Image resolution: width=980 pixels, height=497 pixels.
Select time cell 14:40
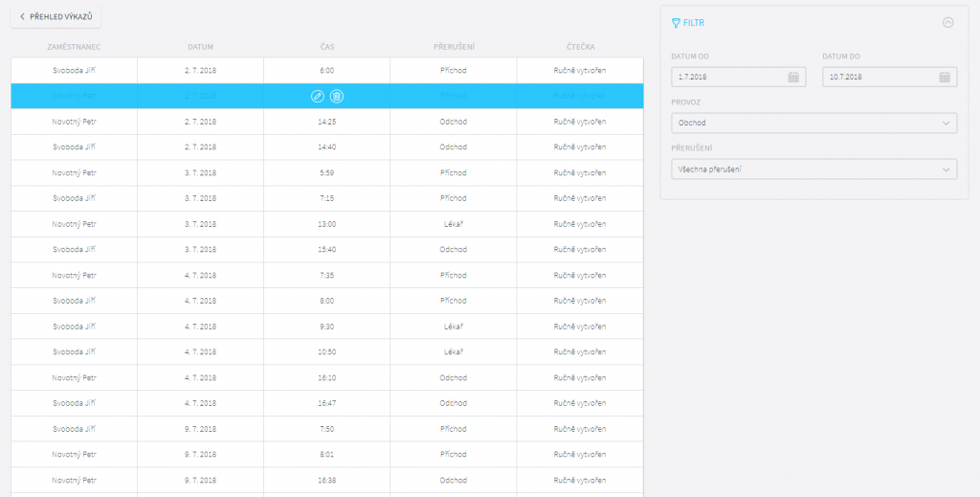327,147
